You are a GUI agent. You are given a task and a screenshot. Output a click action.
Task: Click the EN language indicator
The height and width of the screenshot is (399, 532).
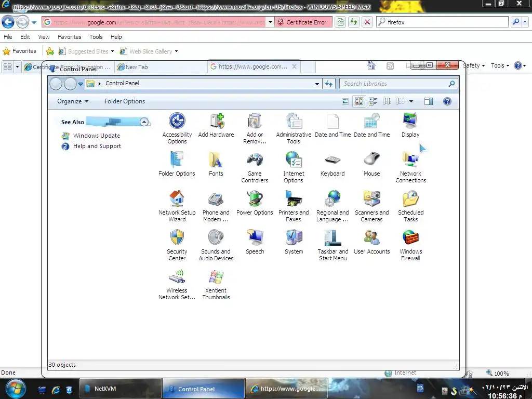pos(420,389)
